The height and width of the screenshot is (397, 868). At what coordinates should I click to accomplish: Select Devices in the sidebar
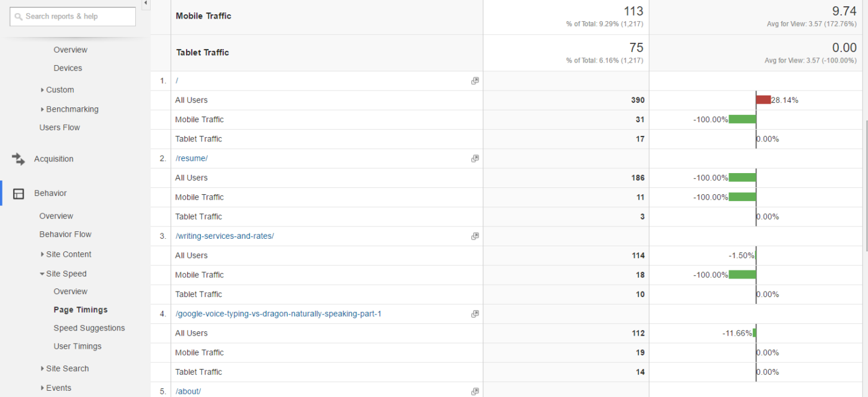tap(68, 68)
